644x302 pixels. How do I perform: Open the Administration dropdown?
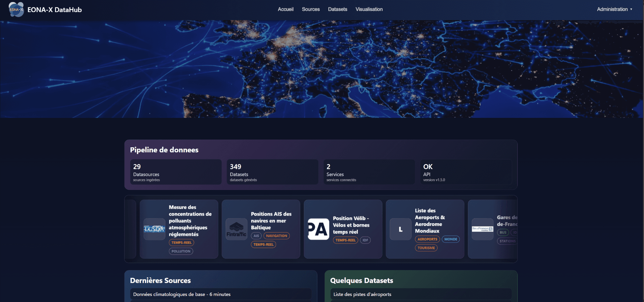click(x=614, y=9)
